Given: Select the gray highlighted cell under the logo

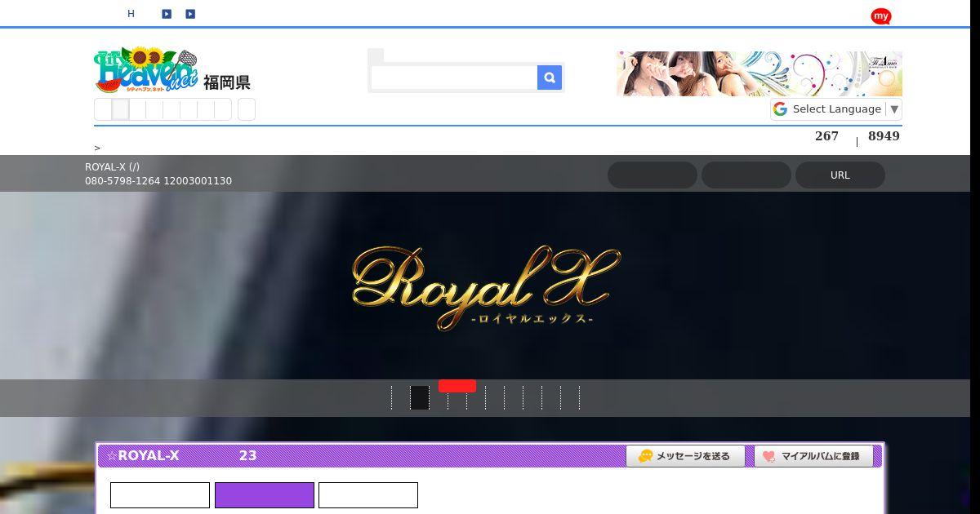Looking at the screenshot, I should [121, 109].
